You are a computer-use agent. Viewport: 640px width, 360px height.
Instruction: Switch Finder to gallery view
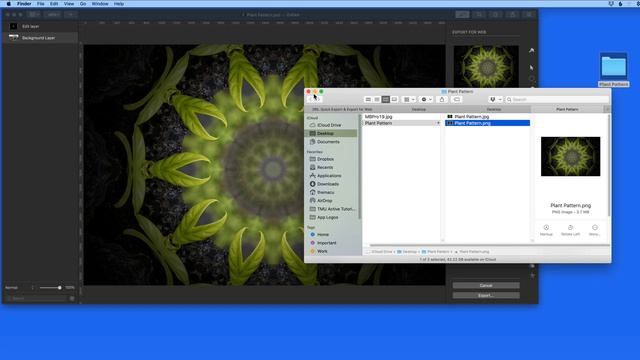point(394,99)
